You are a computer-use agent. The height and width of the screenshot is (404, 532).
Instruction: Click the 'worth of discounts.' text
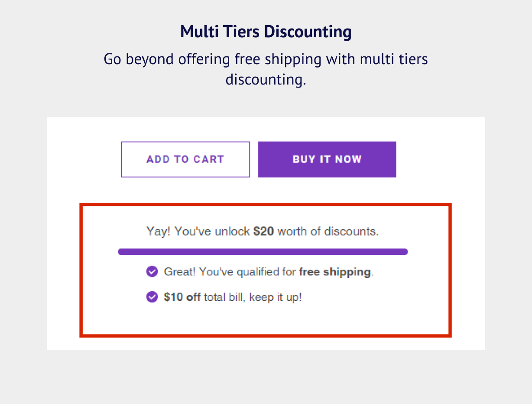pyautogui.click(x=328, y=231)
